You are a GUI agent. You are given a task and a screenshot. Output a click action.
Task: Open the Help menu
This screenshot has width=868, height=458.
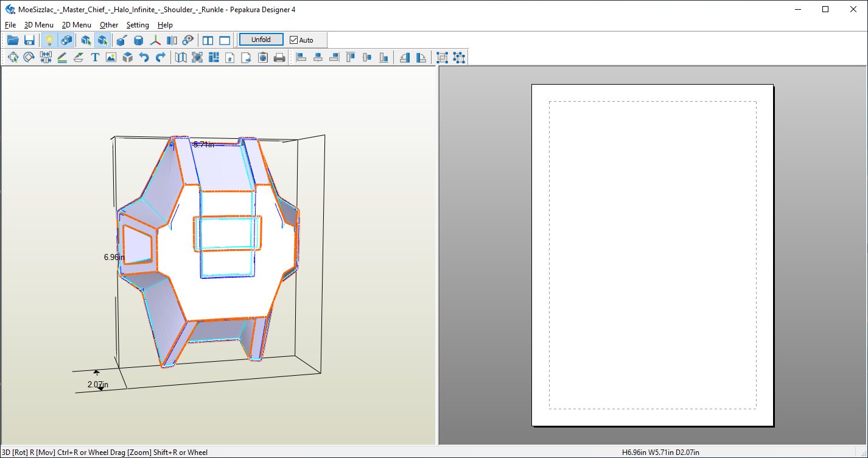tap(165, 25)
